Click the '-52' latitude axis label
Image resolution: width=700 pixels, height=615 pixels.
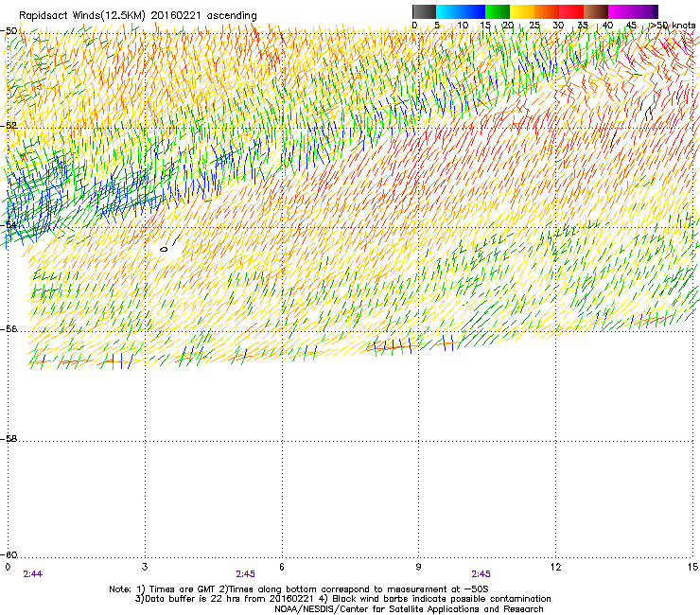pos(9,126)
